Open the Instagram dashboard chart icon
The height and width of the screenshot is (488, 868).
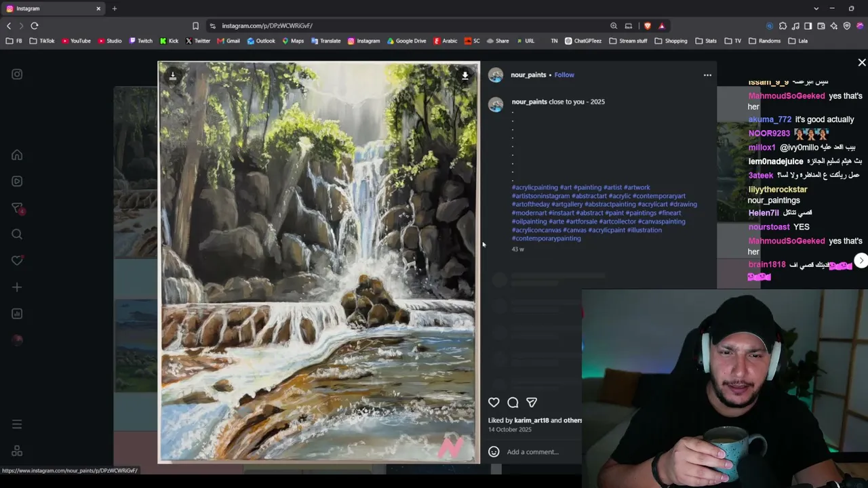(17, 314)
